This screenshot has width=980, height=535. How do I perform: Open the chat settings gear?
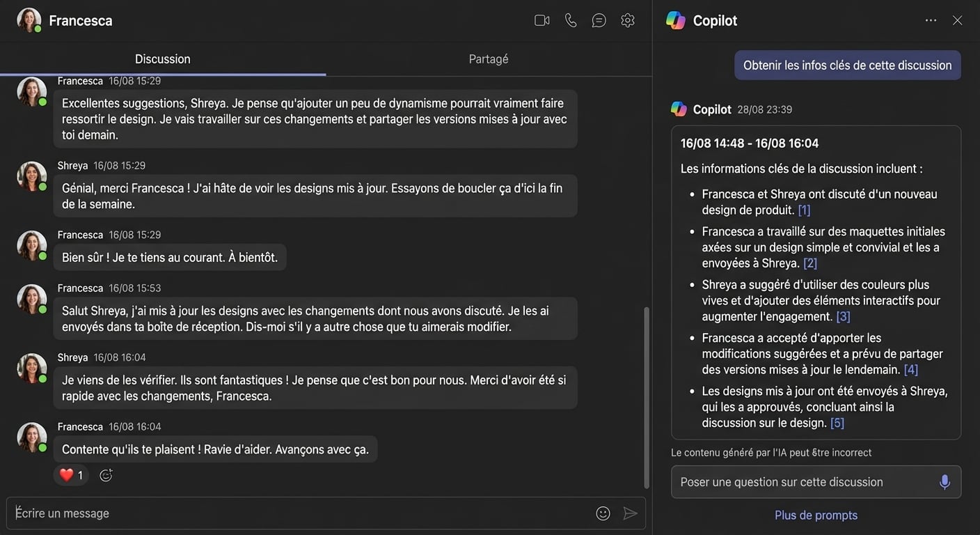click(627, 20)
